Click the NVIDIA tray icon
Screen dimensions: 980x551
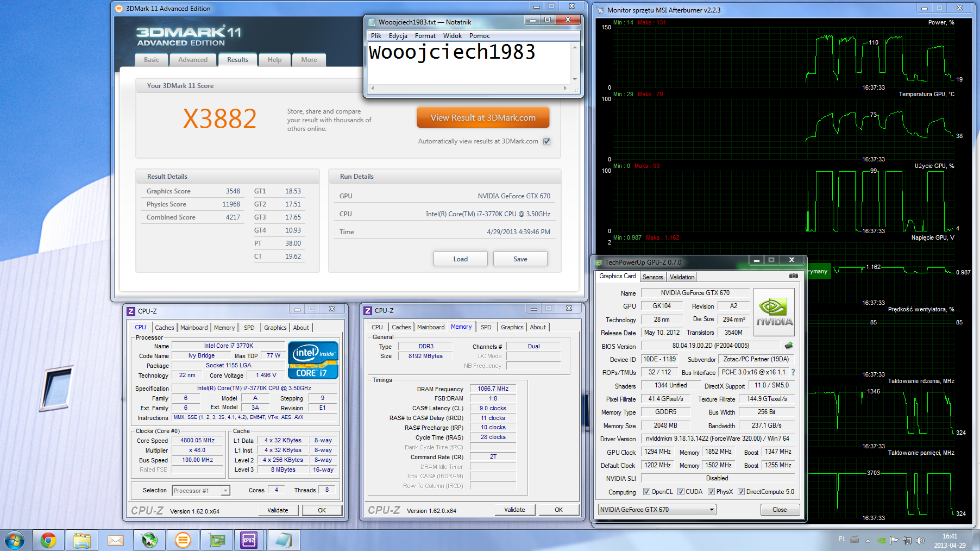click(881, 540)
